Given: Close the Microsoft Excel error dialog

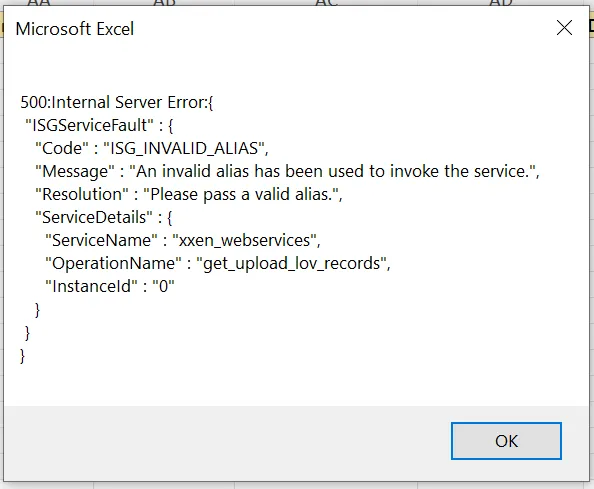Looking at the screenshot, I should tap(564, 28).
